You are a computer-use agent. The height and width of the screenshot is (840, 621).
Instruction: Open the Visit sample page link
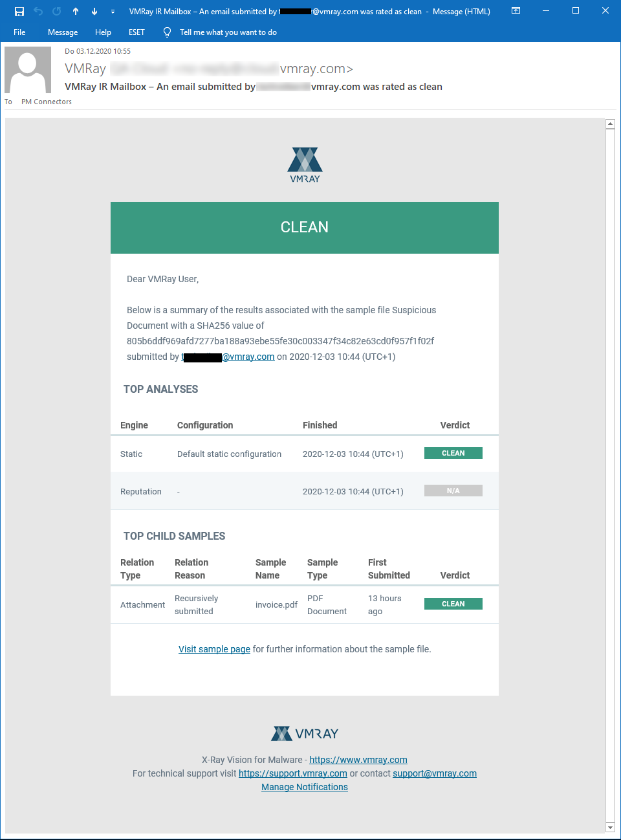[213, 648]
